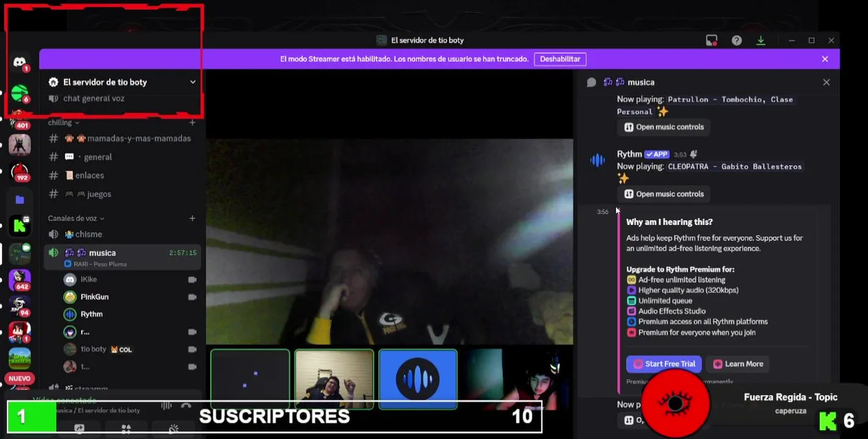Open the server with the 192 badge
The height and width of the screenshot is (439, 868).
(20, 171)
